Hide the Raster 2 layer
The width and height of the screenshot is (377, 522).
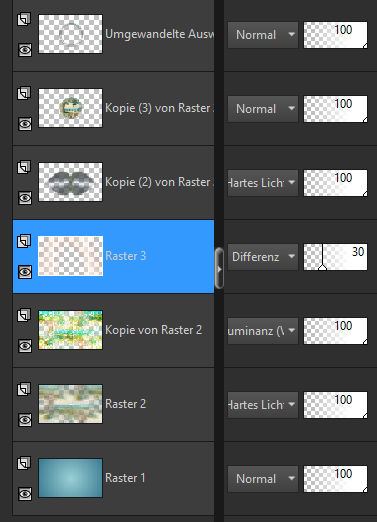point(25,420)
